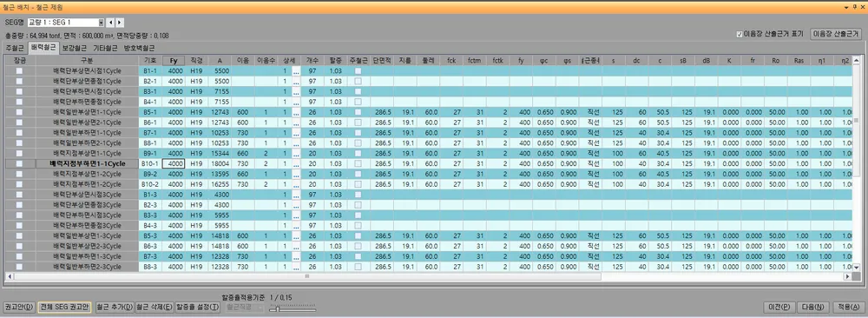The height and width of the screenshot is (318, 868).
Task: Toggle 주철근 checkbox in B10-2 row
Action: pyautogui.click(x=358, y=184)
